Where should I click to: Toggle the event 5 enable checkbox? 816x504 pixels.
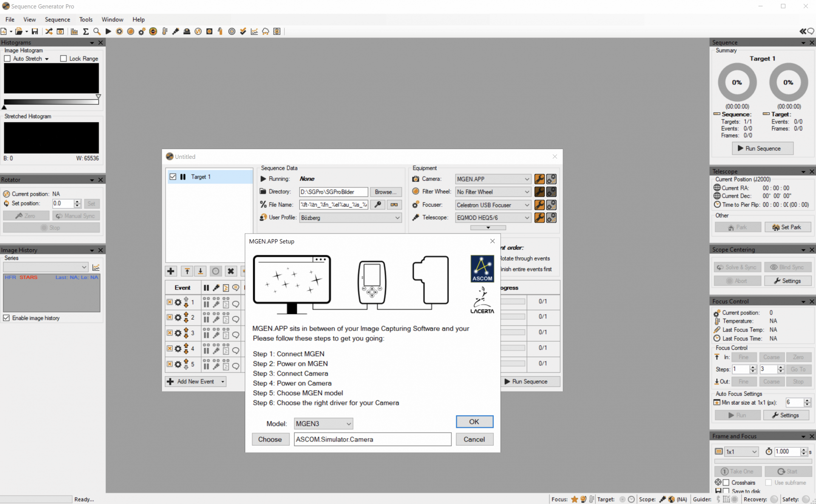coord(170,364)
